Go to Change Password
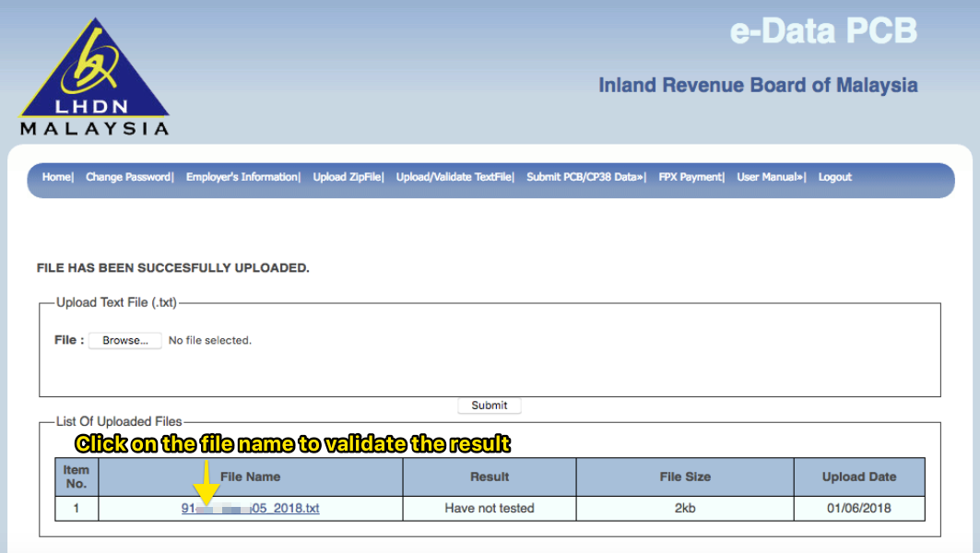The image size is (980, 553). [128, 177]
